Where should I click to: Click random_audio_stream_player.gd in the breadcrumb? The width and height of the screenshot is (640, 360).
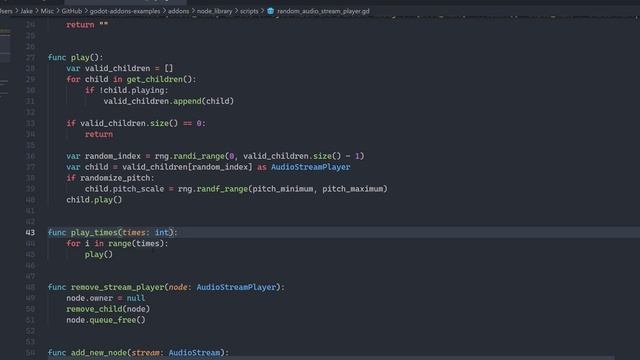(x=323, y=11)
